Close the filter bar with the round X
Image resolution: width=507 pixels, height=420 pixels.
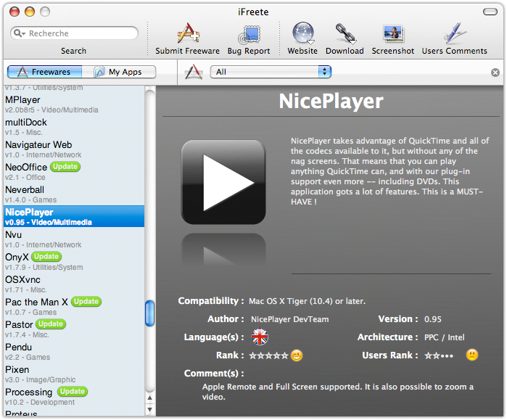pyautogui.click(x=495, y=73)
